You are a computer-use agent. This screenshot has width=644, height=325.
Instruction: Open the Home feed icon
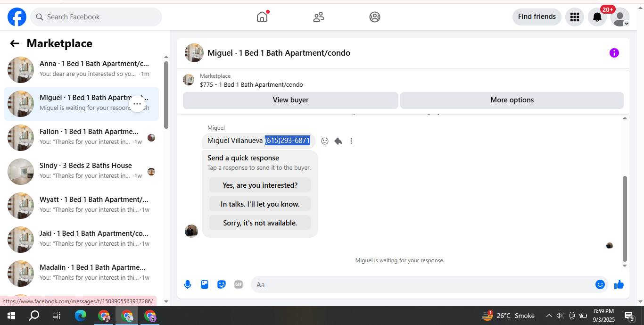point(262,17)
